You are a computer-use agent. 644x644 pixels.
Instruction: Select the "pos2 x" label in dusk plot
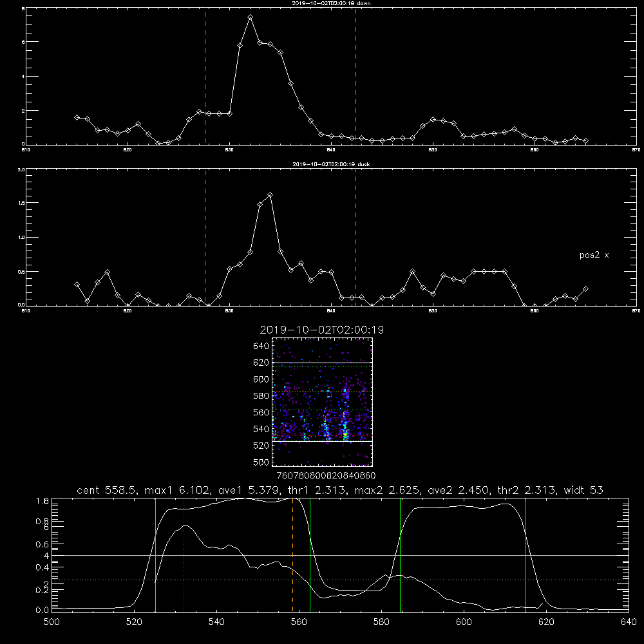pos(594,255)
